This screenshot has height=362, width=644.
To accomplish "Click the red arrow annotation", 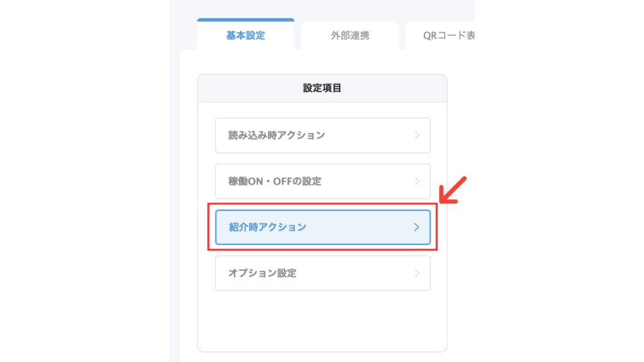I will pos(452,190).
